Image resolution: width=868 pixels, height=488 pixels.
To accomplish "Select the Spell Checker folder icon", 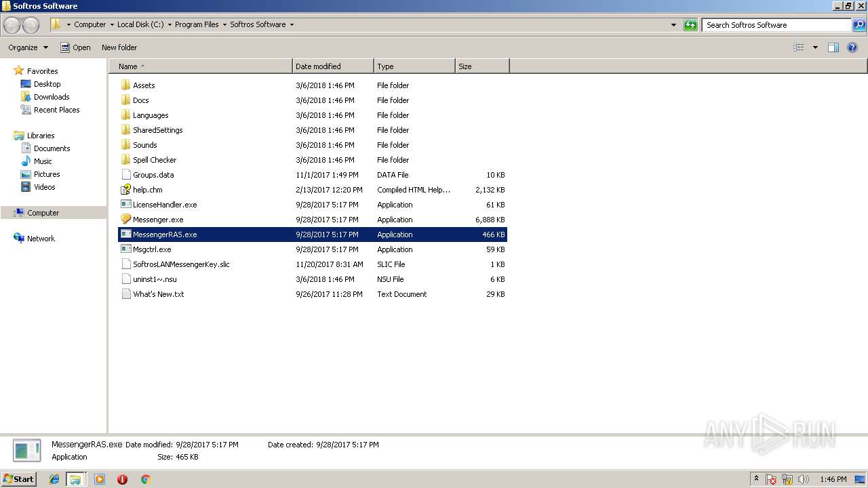I will click(x=125, y=160).
